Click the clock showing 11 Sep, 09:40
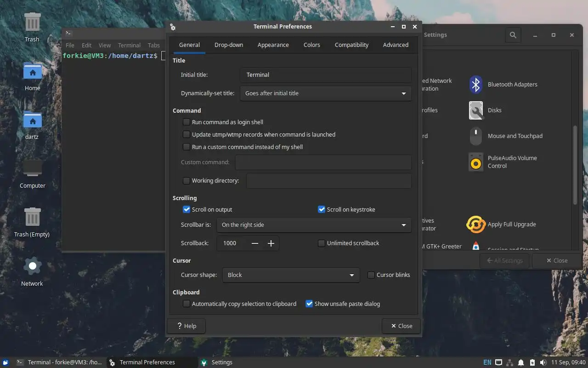The height and width of the screenshot is (368, 588). coord(568,362)
